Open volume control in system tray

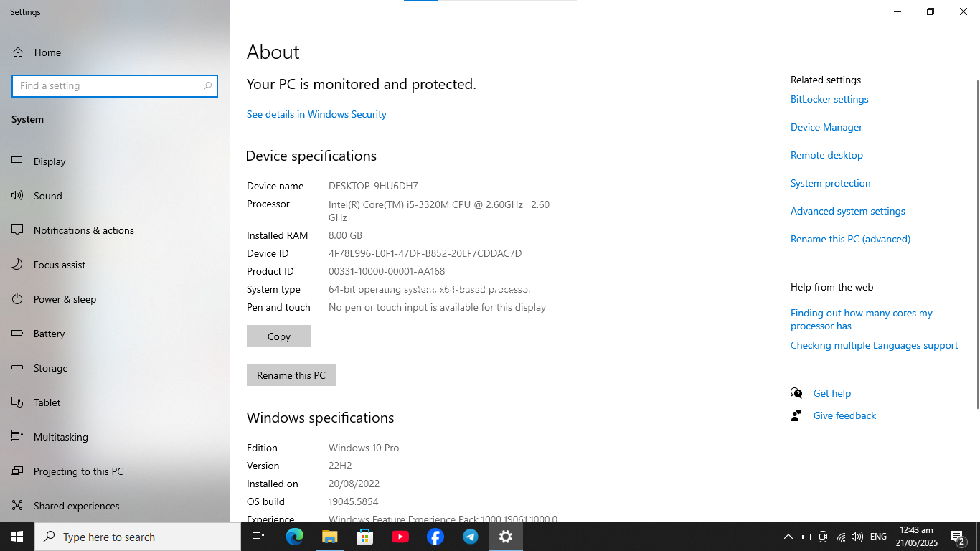click(x=857, y=537)
